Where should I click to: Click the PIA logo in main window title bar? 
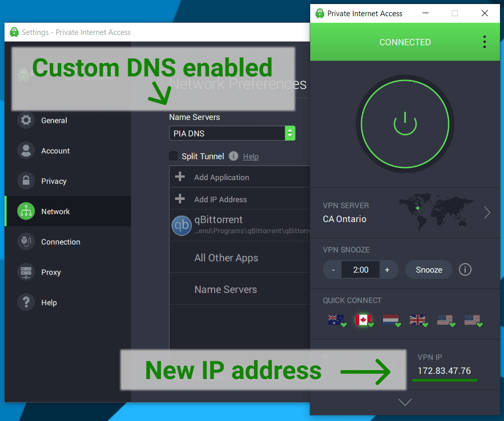[320, 13]
